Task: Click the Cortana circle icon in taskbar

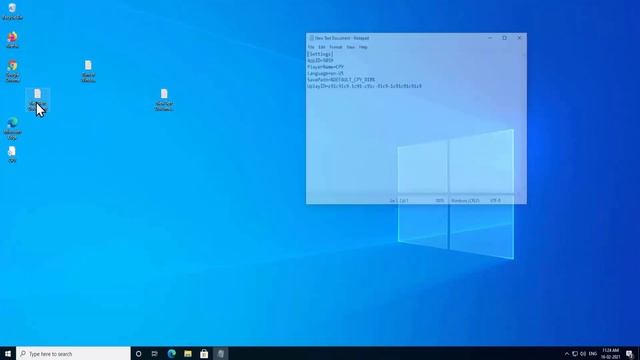Action: click(x=138, y=353)
